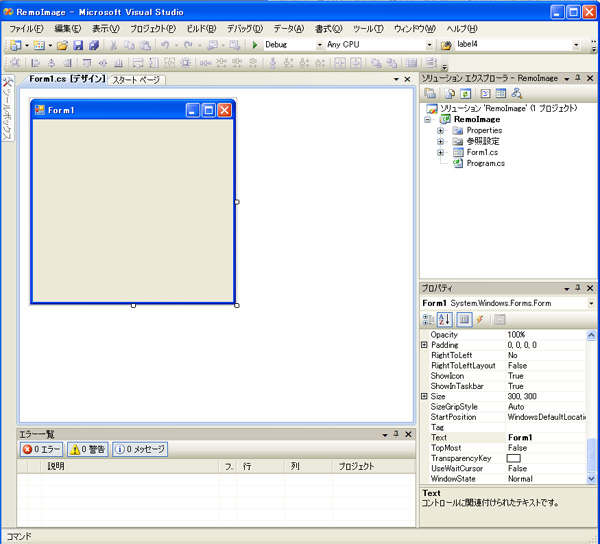This screenshot has height=544, width=600.
Task: Click the Save All icon
Action: [x=94, y=45]
